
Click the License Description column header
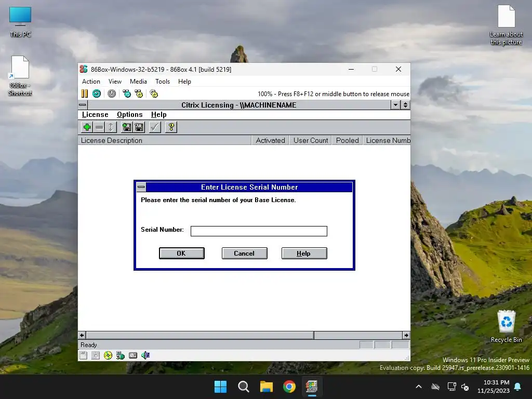pos(165,140)
